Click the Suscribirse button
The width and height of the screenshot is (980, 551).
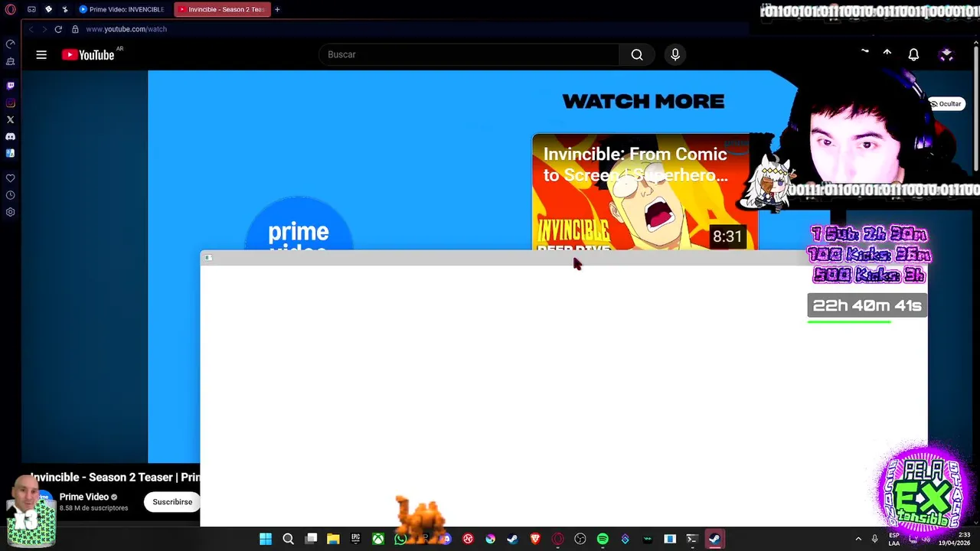(172, 502)
